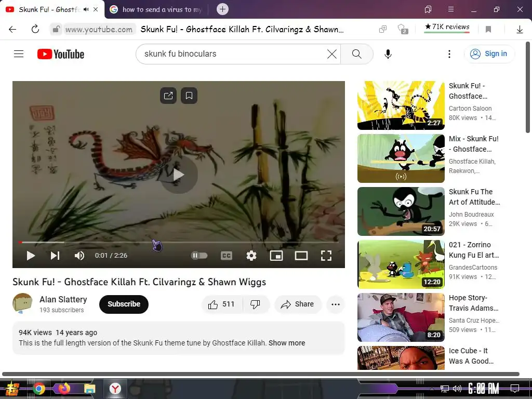Click the vertical page scrollbar
The width and height of the screenshot is (532, 399).
(x=528, y=87)
